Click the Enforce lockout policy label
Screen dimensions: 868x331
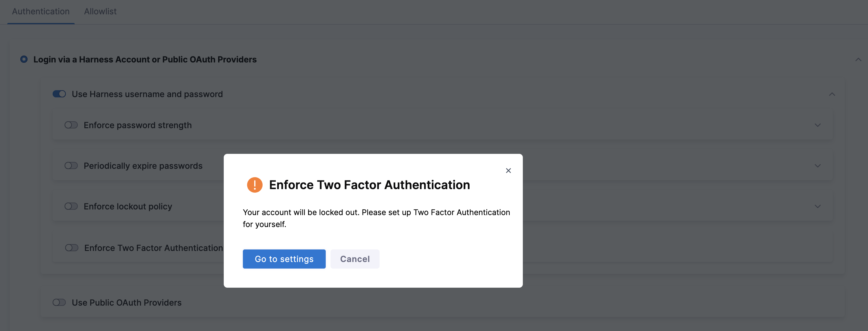[128, 206]
